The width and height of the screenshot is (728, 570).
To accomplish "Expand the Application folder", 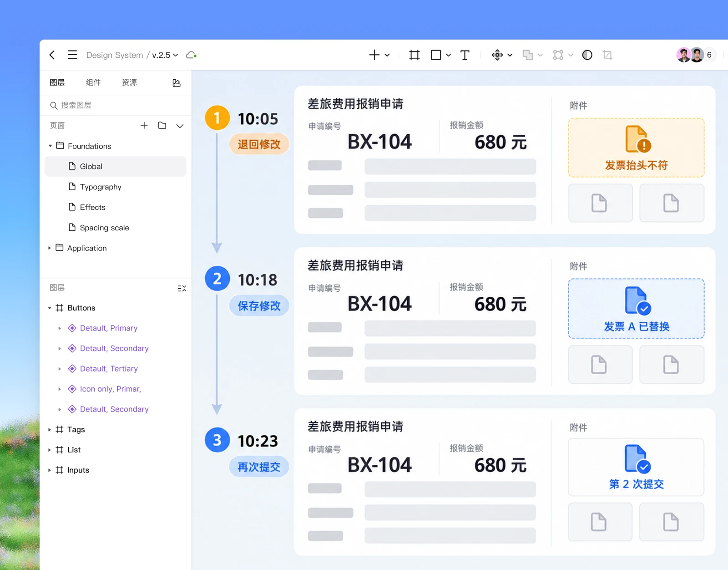I will pyautogui.click(x=50, y=248).
